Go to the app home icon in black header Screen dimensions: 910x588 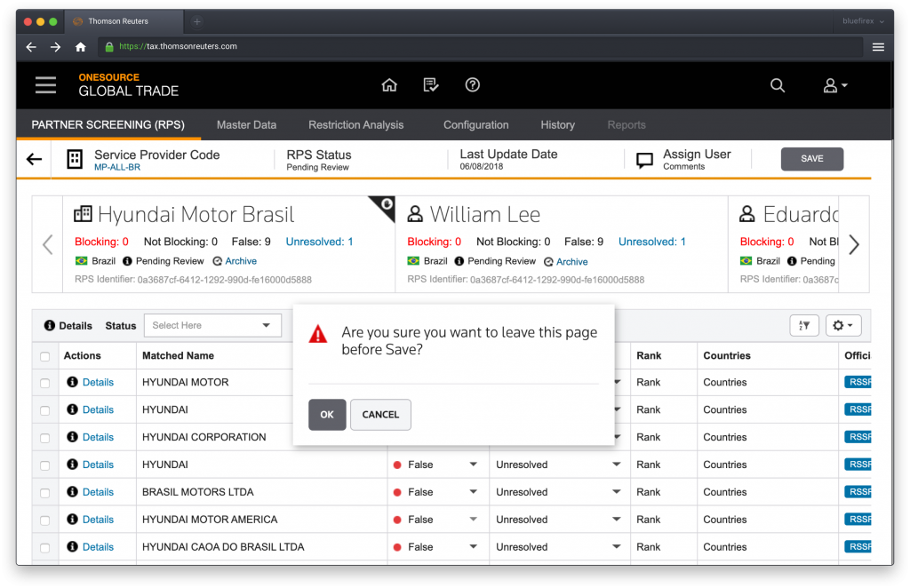(x=389, y=85)
